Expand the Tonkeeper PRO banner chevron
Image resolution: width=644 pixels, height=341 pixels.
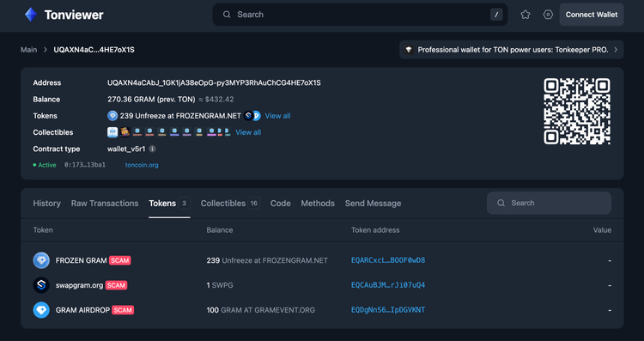(616, 50)
